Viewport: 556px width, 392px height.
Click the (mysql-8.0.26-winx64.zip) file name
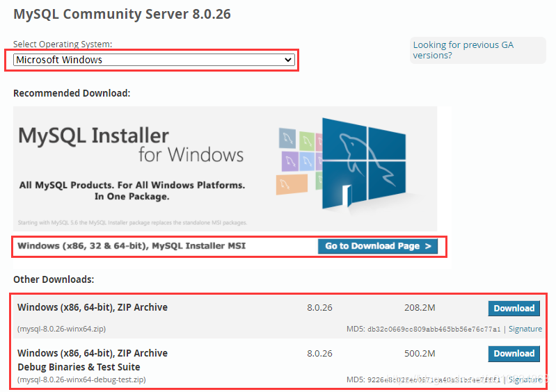(x=61, y=329)
